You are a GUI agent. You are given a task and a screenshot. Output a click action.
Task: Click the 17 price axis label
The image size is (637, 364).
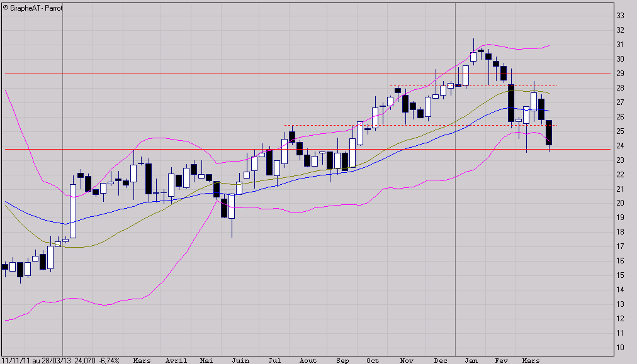point(621,246)
